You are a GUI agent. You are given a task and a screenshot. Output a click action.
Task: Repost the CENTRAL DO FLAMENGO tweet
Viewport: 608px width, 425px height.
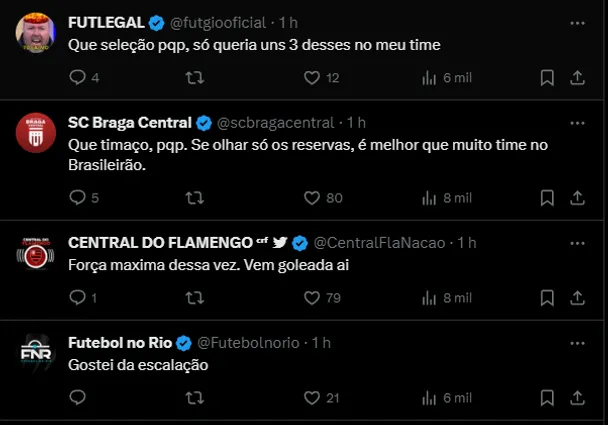tap(196, 297)
